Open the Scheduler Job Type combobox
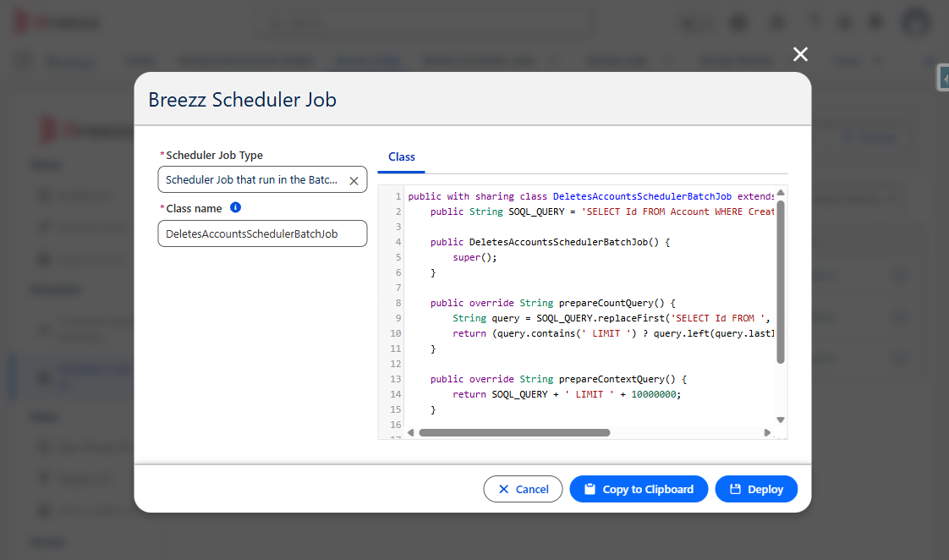 pyautogui.click(x=262, y=180)
